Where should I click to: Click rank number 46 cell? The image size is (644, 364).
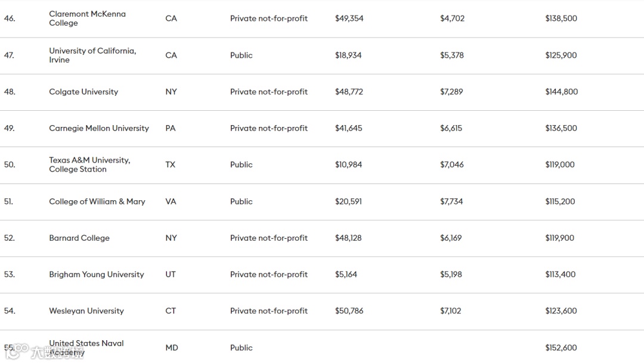pyautogui.click(x=10, y=18)
